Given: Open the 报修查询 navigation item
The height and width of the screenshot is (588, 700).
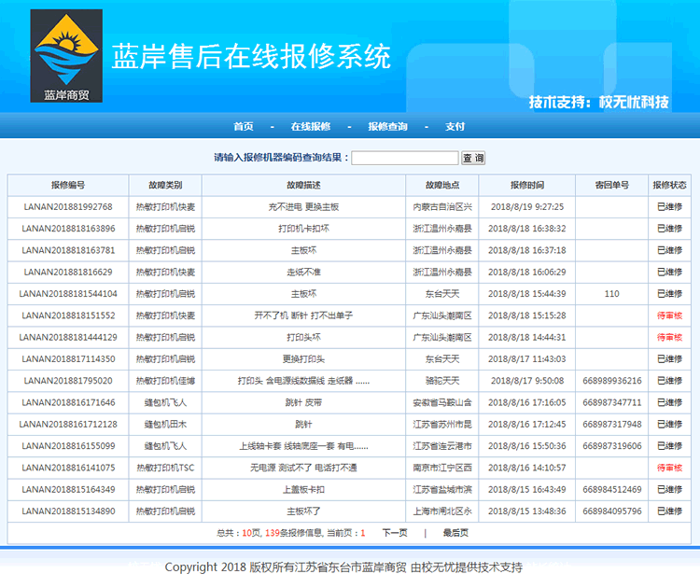Looking at the screenshot, I should pos(387,127).
